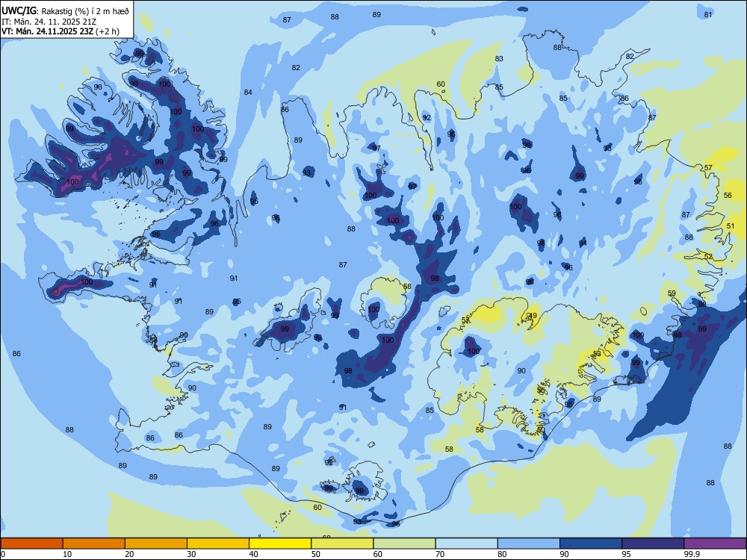The image size is (747, 560).
Task: Click the dark orange 0–10 legend swatch
Action: coord(31,544)
